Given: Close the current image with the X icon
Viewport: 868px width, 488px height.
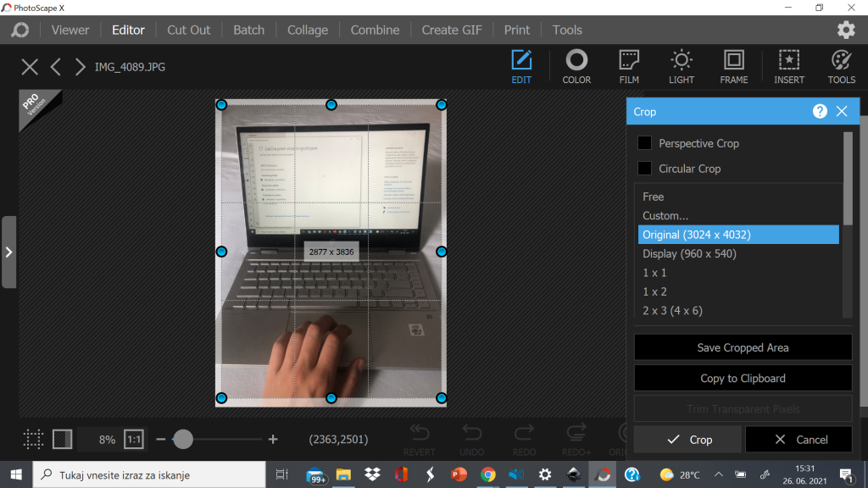Looking at the screenshot, I should click(x=30, y=67).
